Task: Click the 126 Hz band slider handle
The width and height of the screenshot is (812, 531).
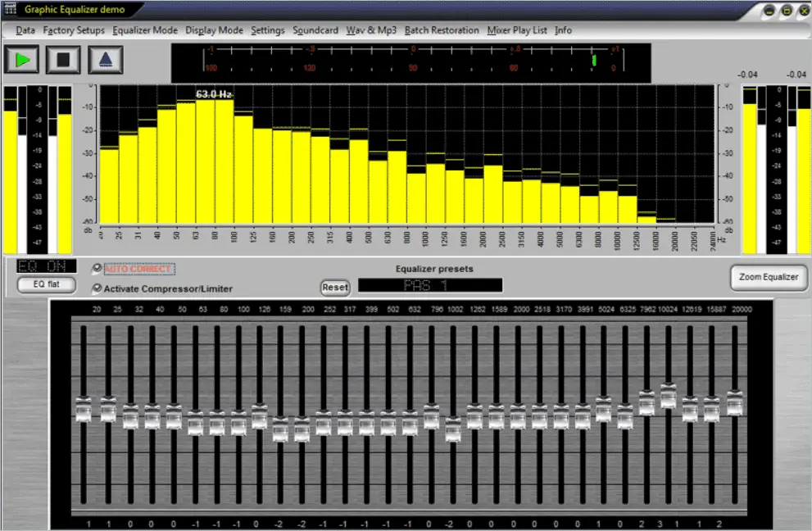Action: pyautogui.click(x=260, y=417)
